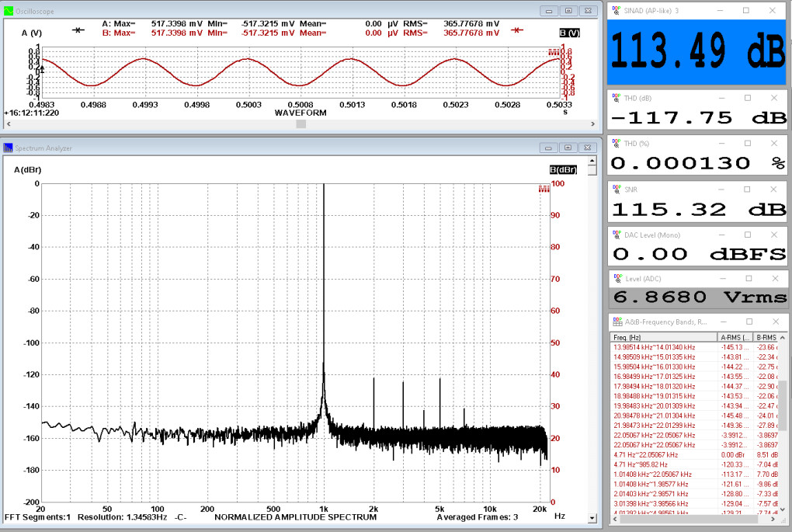Screen dimensions: 792x532
Task: Click the frequency table scroll down arrow
Action: tap(783, 509)
